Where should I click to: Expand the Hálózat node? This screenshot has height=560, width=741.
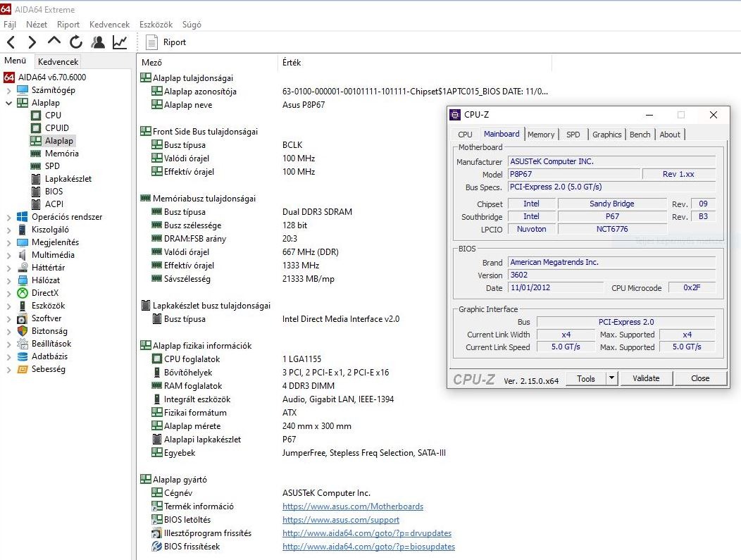point(9,281)
